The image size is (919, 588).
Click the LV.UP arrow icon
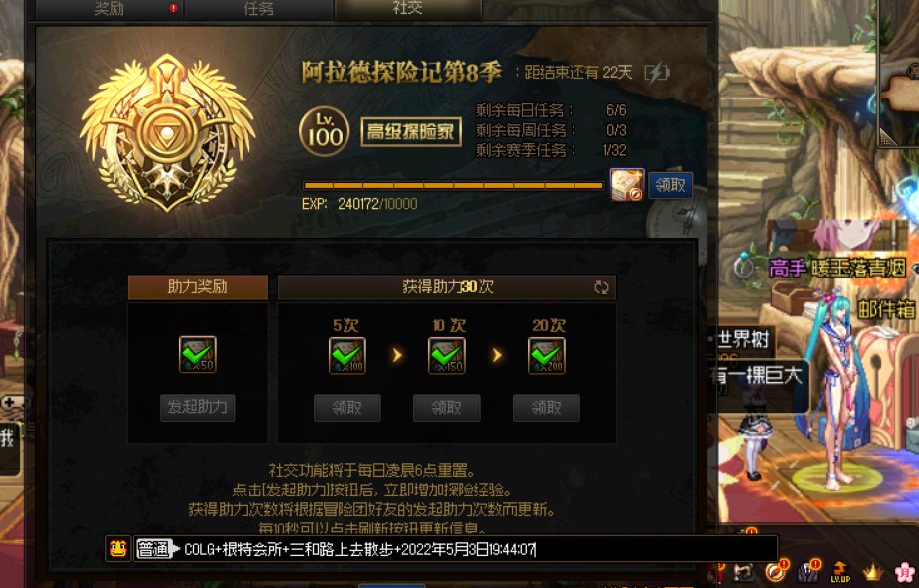coord(840,572)
